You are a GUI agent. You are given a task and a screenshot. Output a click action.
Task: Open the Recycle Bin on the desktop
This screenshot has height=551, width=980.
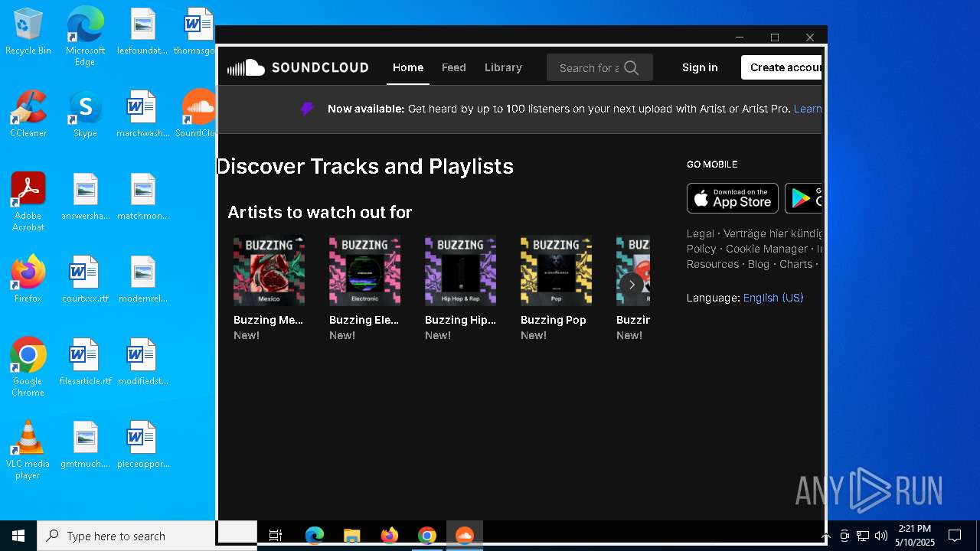(28, 32)
